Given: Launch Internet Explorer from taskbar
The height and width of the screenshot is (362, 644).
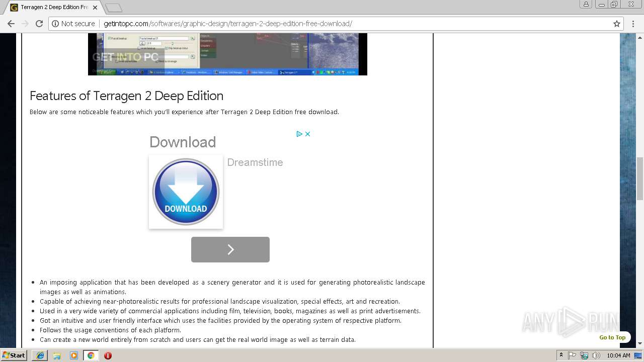Looking at the screenshot, I should [x=40, y=355].
